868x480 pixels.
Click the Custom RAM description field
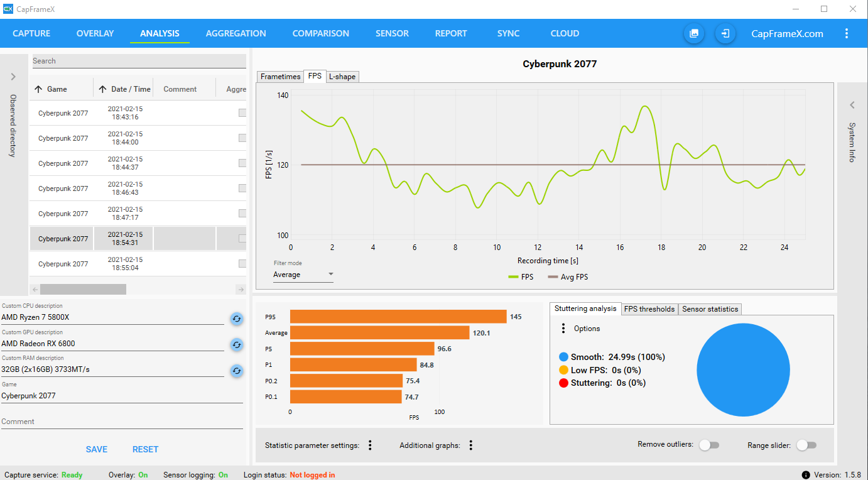coord(112,369)
